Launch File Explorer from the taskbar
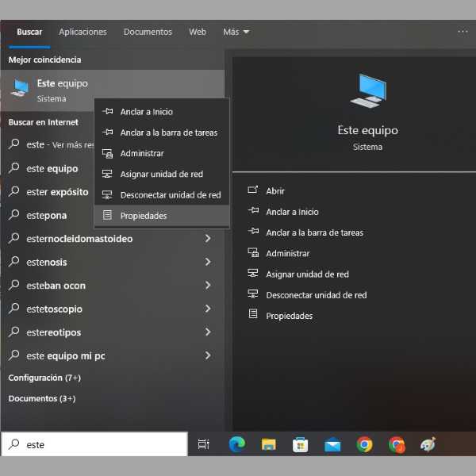The image size is (476, 476). click(x=269, y=444)
